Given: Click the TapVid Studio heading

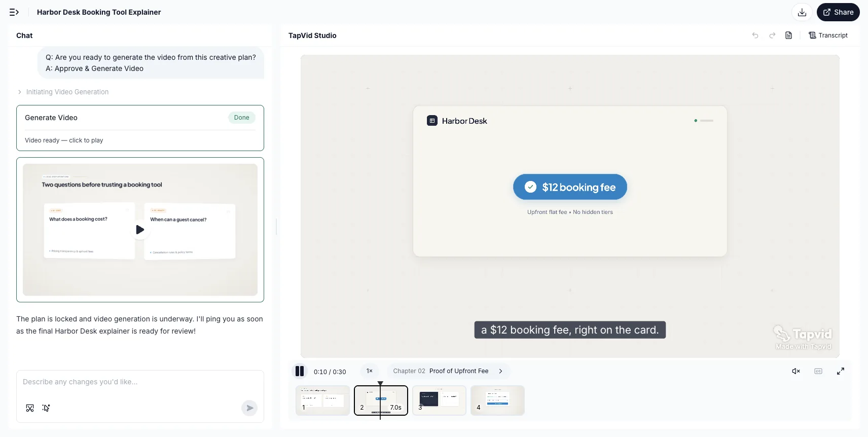Looking at the screenshot, I should click(x=312, y=35).
